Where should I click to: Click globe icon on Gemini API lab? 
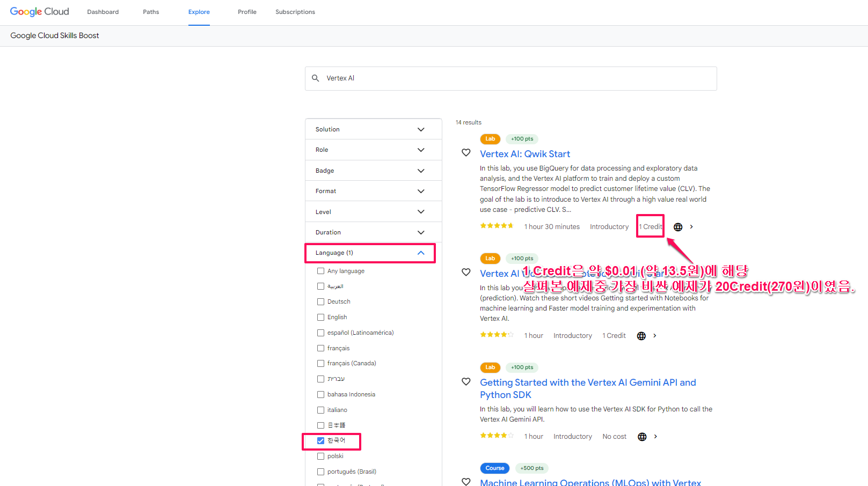point(642,437)
